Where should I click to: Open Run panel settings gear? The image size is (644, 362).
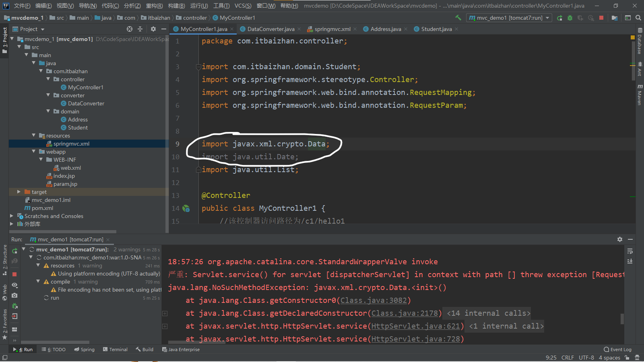click(x=620, y=239)
